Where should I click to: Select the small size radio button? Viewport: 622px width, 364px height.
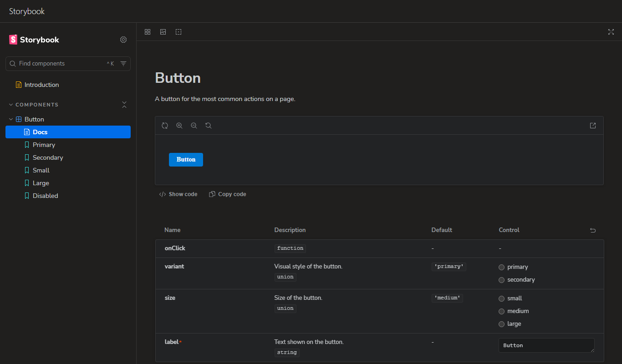(502, 298)
